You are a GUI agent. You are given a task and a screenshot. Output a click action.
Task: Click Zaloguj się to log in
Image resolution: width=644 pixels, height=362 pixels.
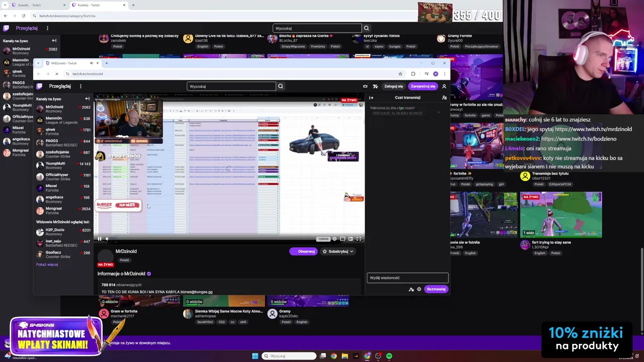pyautogui.click(x=393, y=86)
